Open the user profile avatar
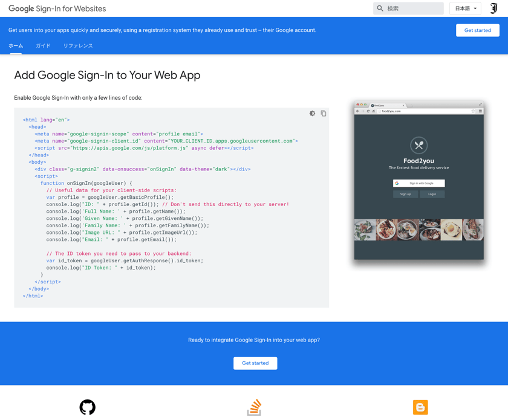 (493, 8)
